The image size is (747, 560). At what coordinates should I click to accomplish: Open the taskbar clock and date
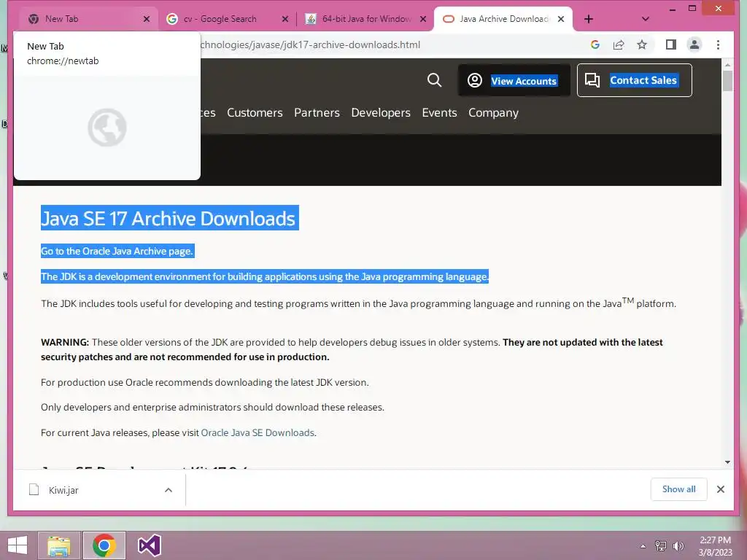pos(715,546)
